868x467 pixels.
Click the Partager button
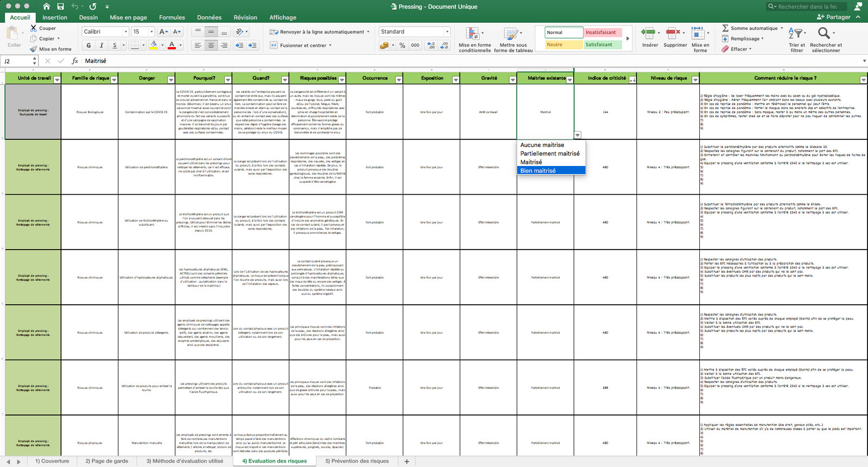[834, 17]
